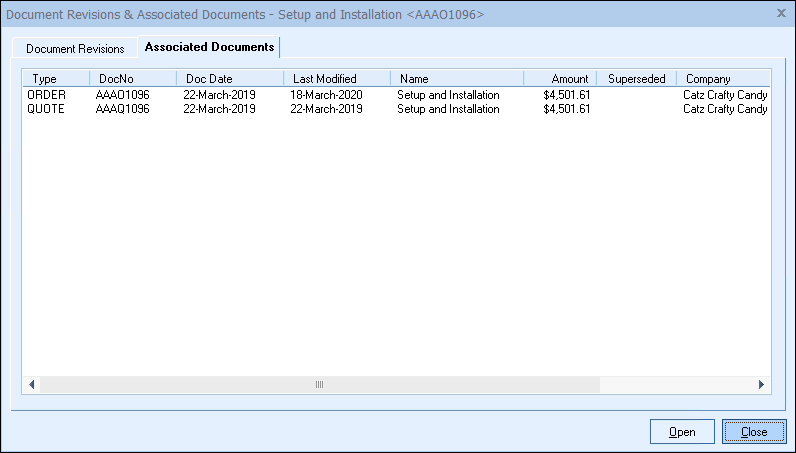Click Catz Crafty Candy in the ORDER row
The width and height of the screenshot is (796, 453).
tap(725, 95)
